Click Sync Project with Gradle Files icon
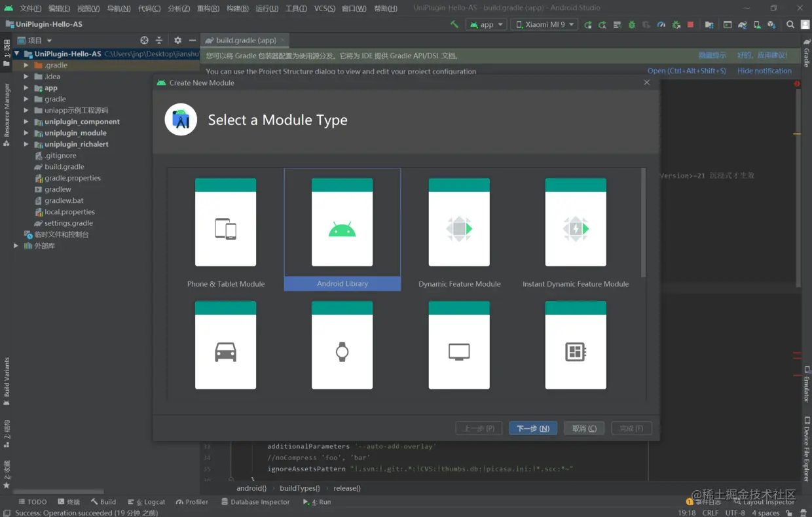The height and width of the screenshot is (517, 812). click(742, 25)
